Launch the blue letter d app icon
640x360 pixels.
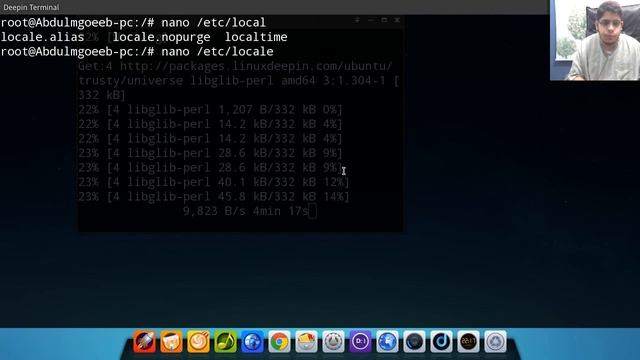[441, 341]
